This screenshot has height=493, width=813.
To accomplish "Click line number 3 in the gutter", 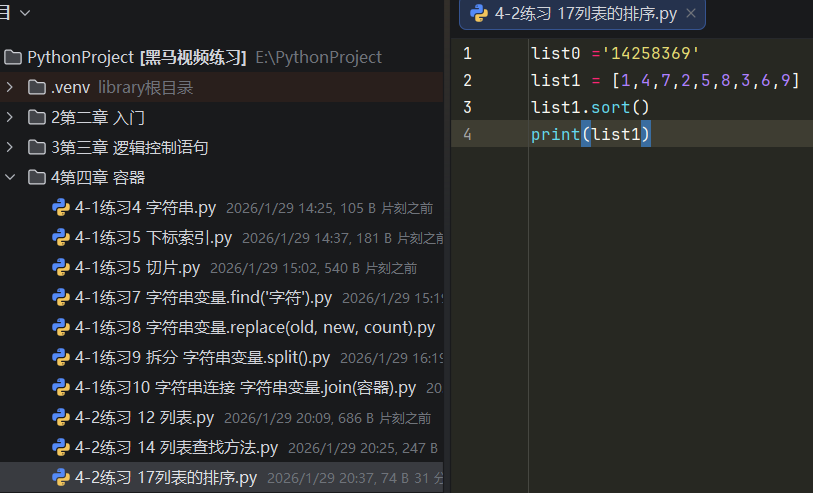I will point(467,107).
